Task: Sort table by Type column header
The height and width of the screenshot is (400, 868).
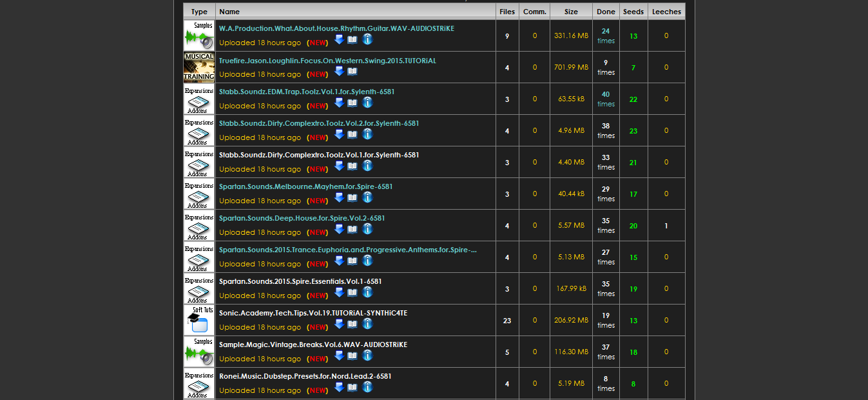Action: (x=199, y=12)
